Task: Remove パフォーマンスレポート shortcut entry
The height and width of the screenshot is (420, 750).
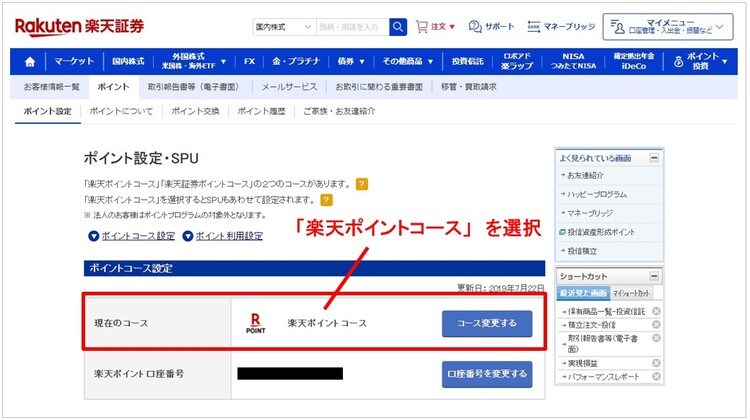Action: [x=656, y=376]
